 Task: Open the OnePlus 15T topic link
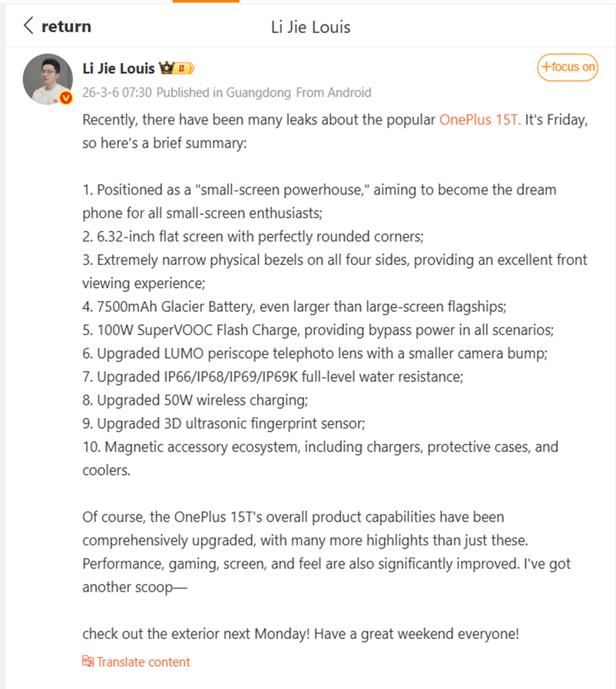pyautogui.click(x=479, y=120)
